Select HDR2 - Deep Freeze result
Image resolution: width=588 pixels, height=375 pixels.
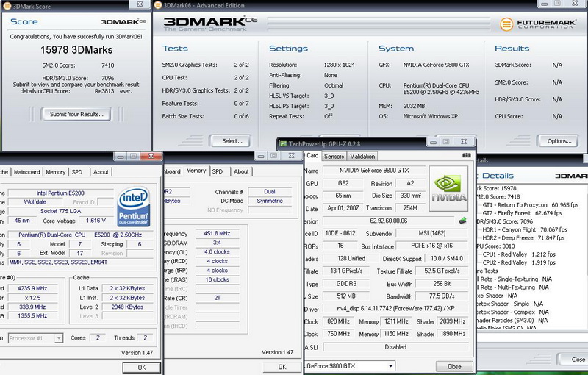tap(523, 238)
